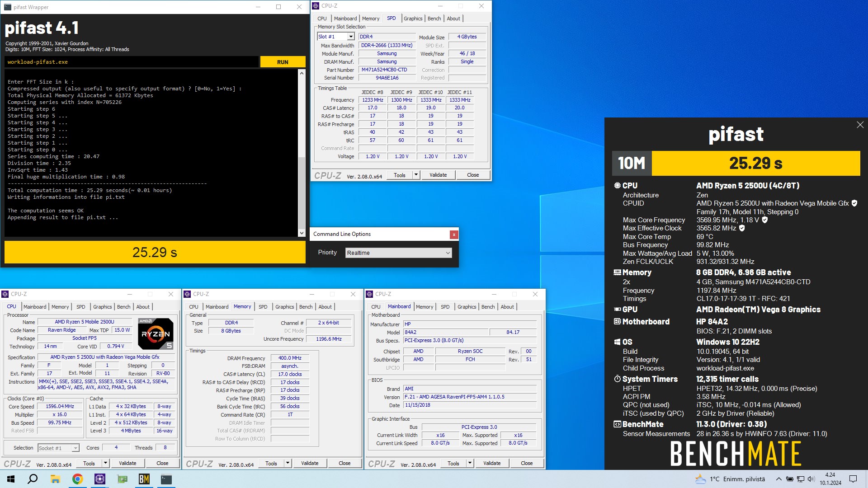
Task: Click the console scrollbar down arrow
Action: pos(302,233)
